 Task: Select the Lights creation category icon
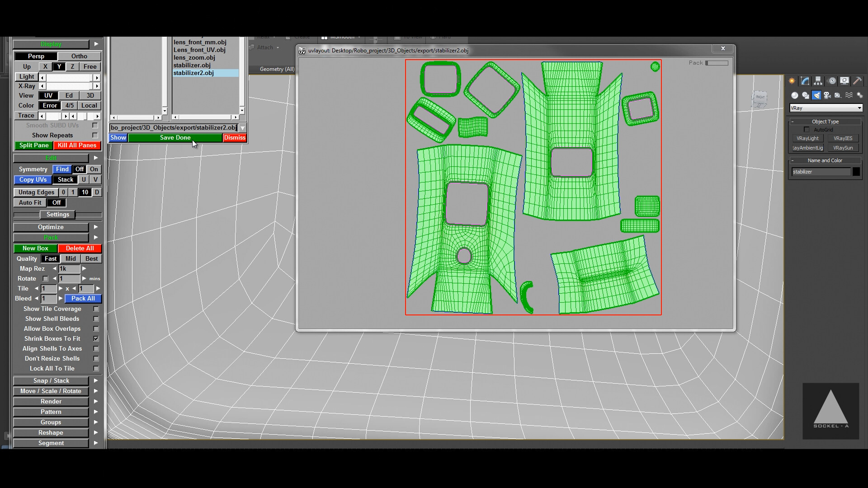816,95
